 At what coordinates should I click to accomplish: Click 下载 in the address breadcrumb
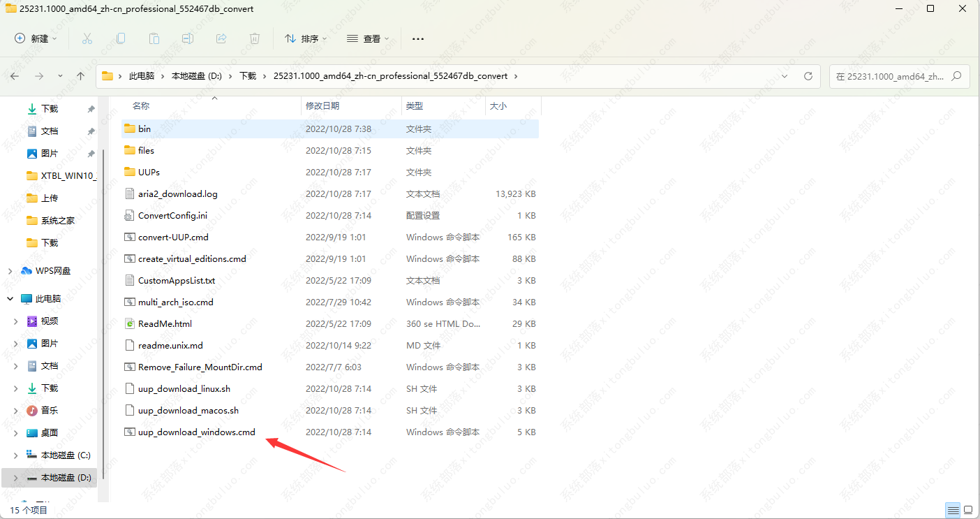(x=248, y=76)
